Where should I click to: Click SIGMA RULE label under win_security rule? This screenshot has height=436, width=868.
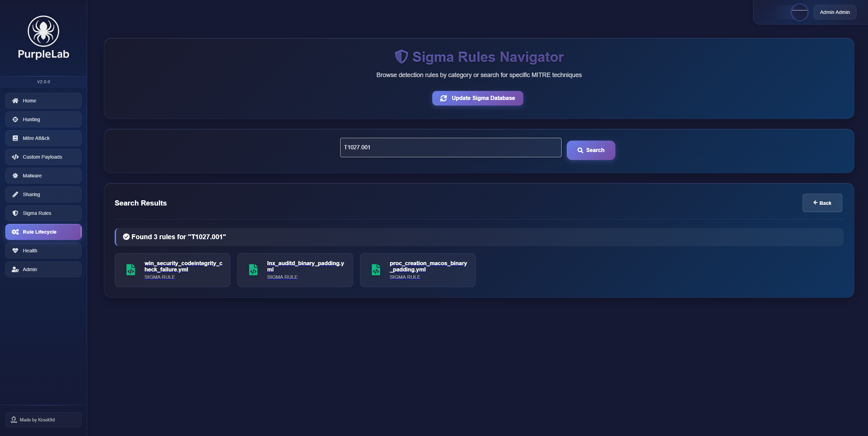coord(160,277)
